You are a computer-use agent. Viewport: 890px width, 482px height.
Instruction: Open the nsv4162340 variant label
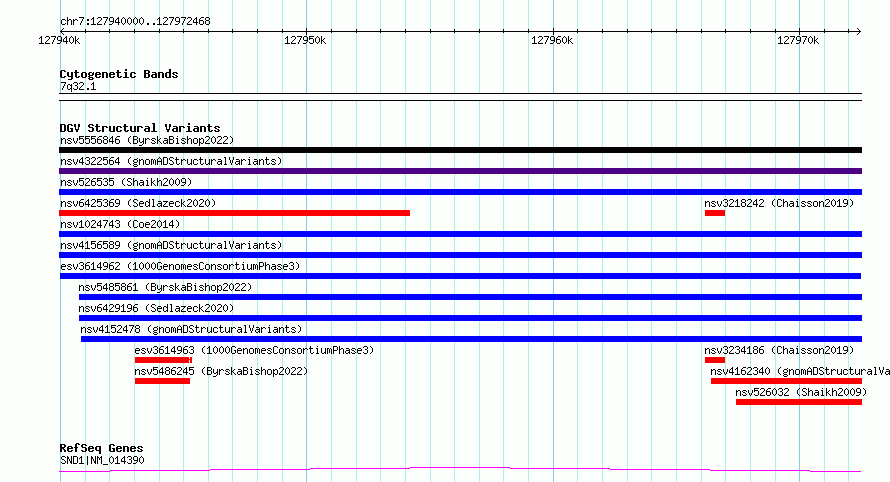point(800,371)
